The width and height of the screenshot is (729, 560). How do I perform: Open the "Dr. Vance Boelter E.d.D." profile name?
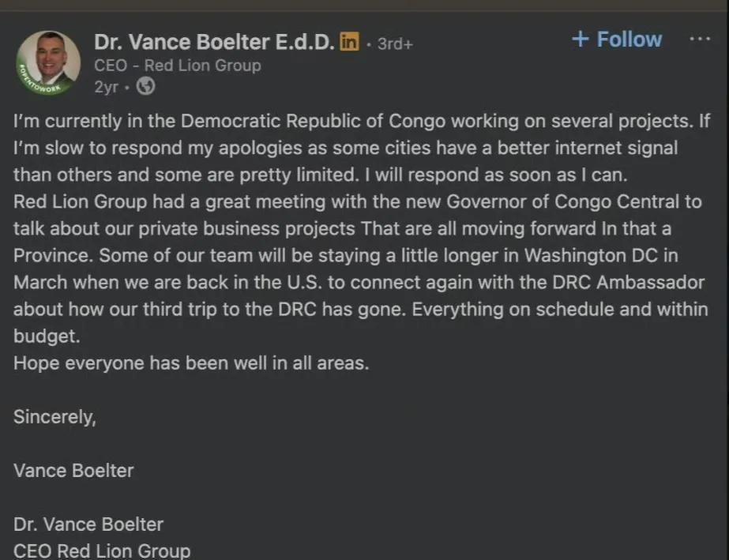point(214,42)
